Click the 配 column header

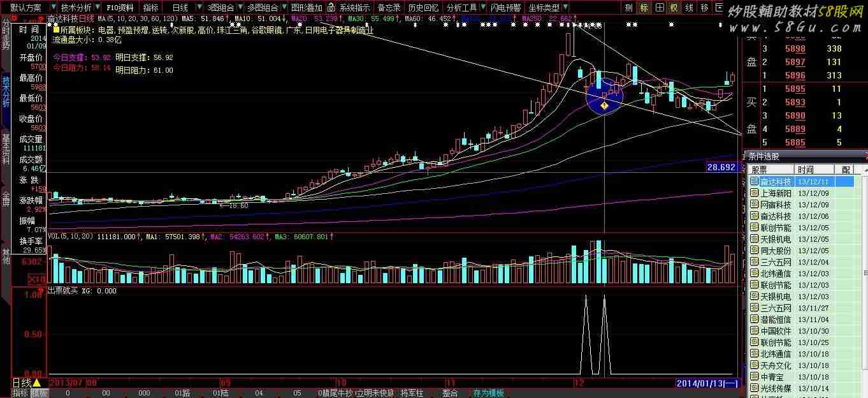pos(844,169)
